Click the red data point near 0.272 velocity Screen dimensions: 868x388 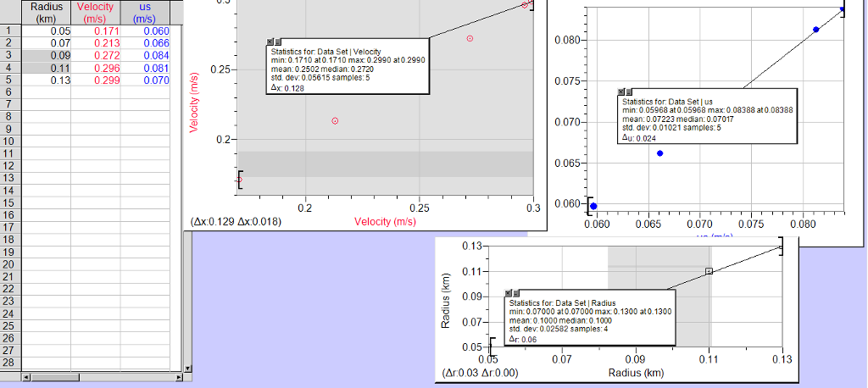(x=470, y=39)
